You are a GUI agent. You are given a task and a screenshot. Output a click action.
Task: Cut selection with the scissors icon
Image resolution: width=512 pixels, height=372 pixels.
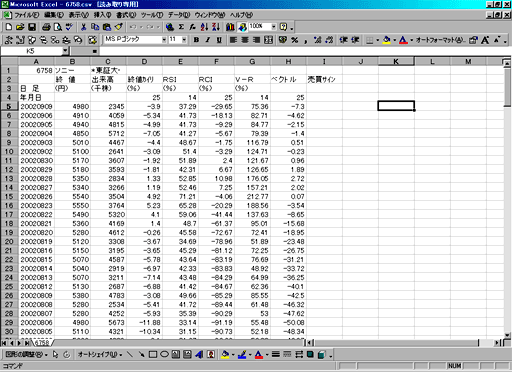(x=84, y=27)
